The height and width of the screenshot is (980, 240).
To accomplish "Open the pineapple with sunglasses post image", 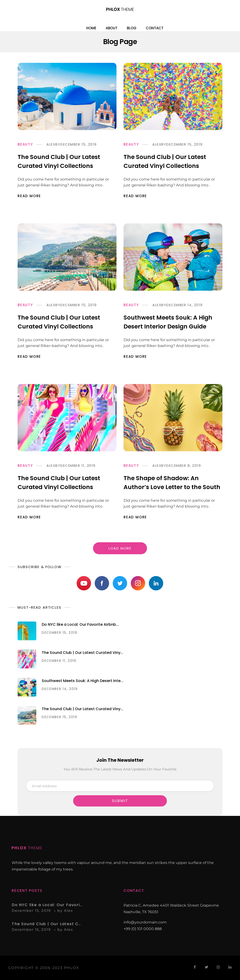I will [173, 417].
